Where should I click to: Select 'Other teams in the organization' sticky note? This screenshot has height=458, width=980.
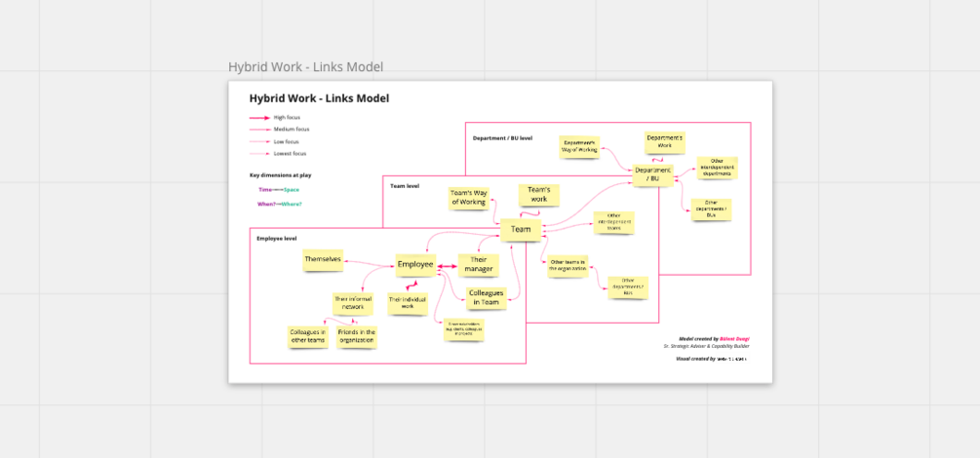click(x=568, y=266)
